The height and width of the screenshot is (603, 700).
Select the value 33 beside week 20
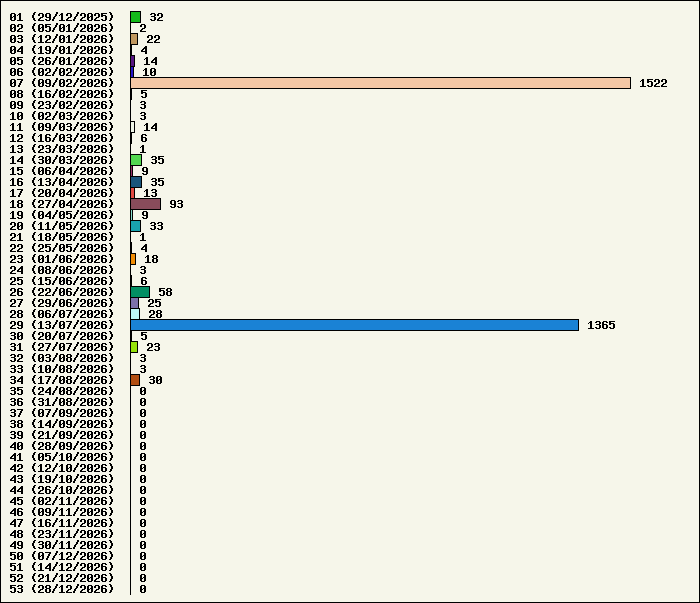[156, 226]
